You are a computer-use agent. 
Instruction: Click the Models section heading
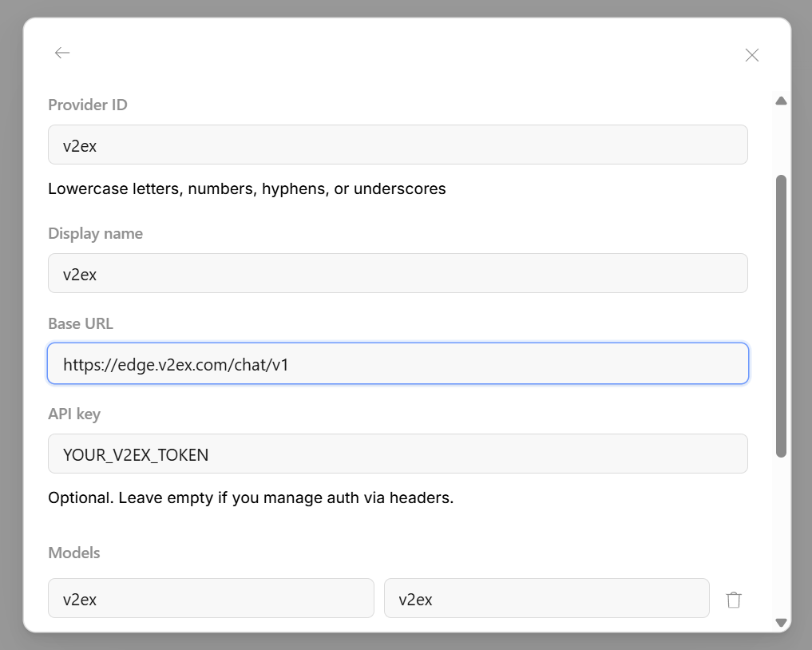[74, 553]
